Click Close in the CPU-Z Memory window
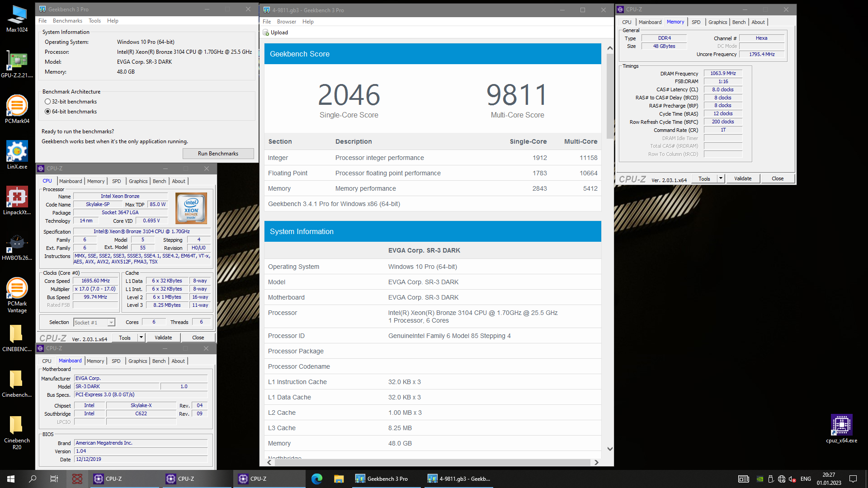 click(778, 178)
